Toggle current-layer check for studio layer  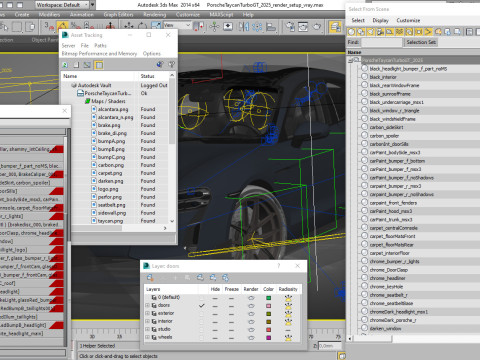point(201,329)
